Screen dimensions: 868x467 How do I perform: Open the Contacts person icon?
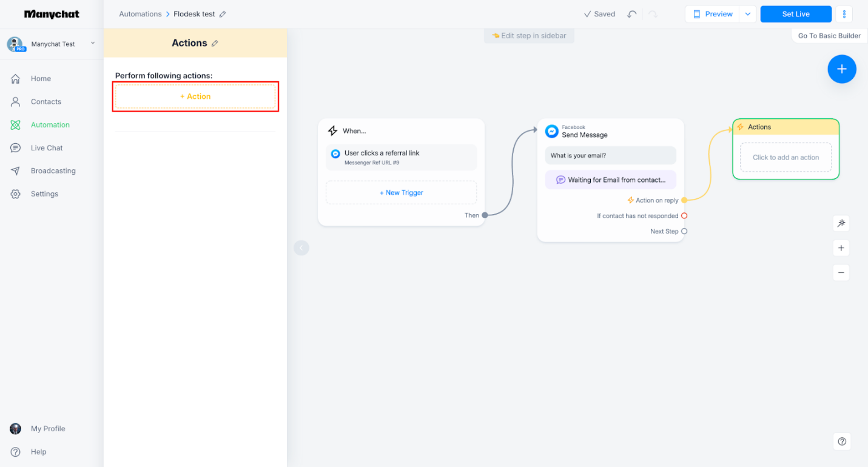pyautogui.click(x=16, y=101)
